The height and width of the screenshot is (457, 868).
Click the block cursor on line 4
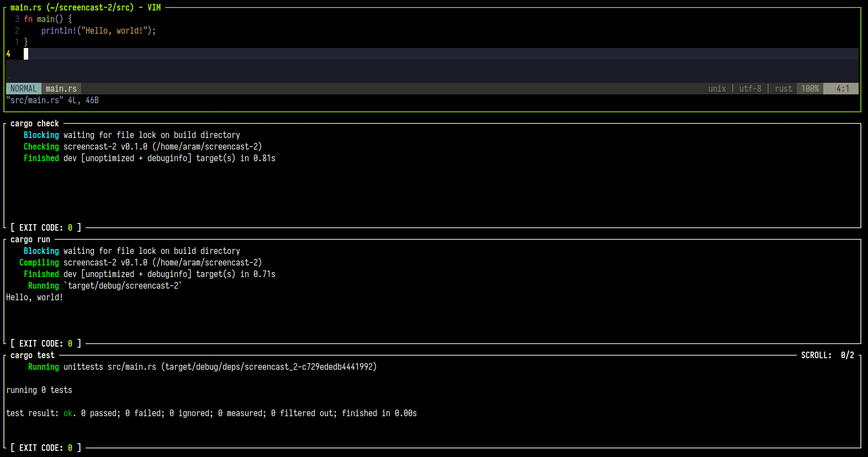(x=26, y=54)
